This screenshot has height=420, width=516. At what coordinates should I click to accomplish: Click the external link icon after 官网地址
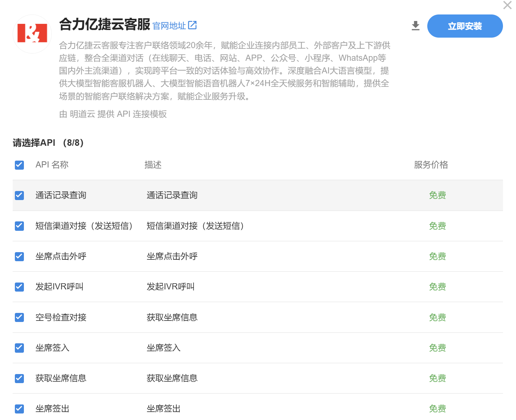pyautogui.click(x=192, y=25)
